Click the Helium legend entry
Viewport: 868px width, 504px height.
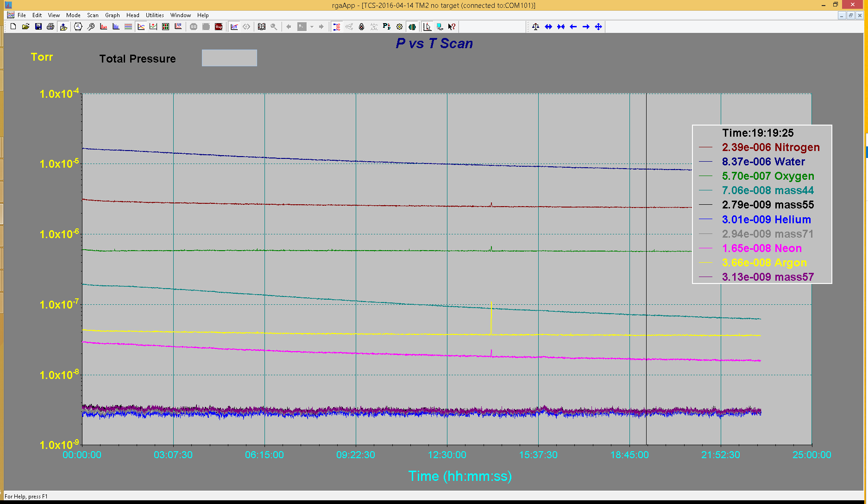[x=755, y=220]
